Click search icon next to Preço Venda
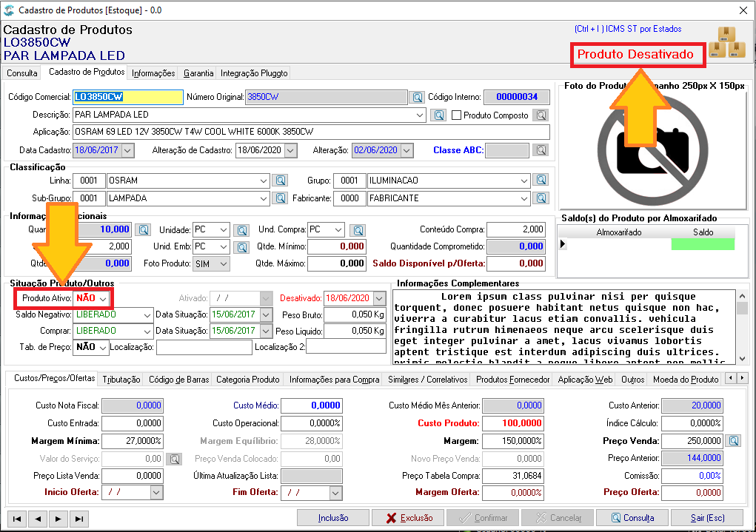This screenshot has width=756, height=532. coord(734,441)
